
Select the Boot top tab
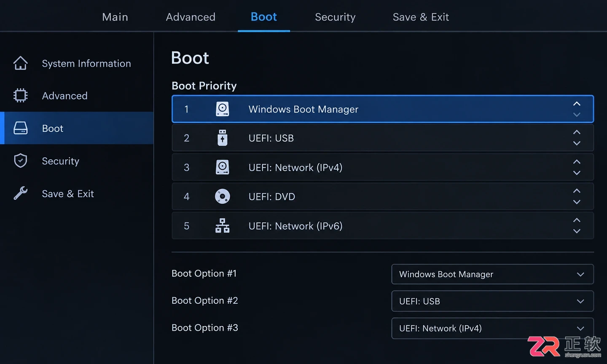point(264,17)
